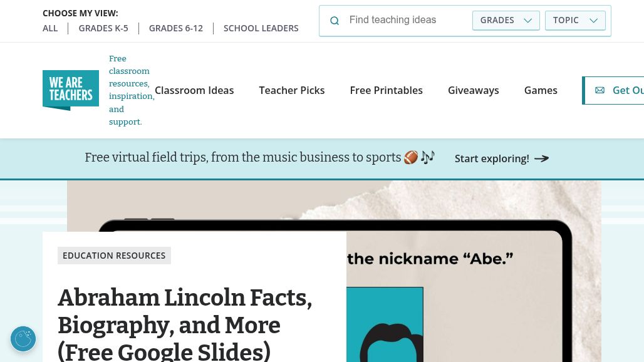Select the ALL view option

click(50, 28)
